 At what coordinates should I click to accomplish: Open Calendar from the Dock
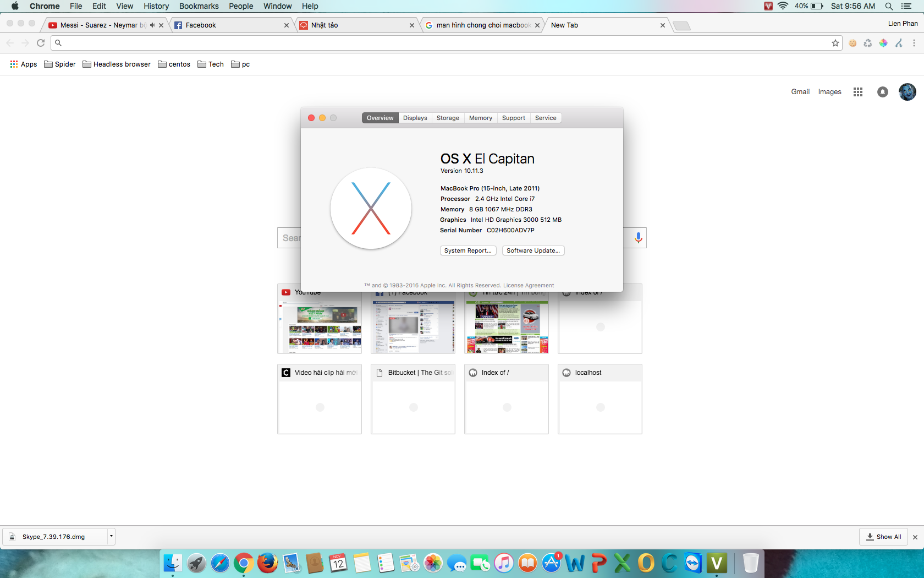point(338,563)
